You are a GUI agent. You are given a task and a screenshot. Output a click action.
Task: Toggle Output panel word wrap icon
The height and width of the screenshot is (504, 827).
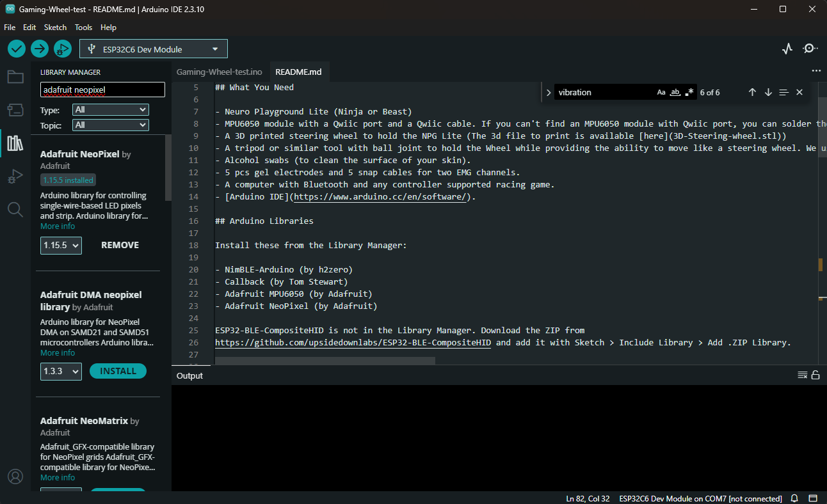pyautogui.click(x=802, y=375)
